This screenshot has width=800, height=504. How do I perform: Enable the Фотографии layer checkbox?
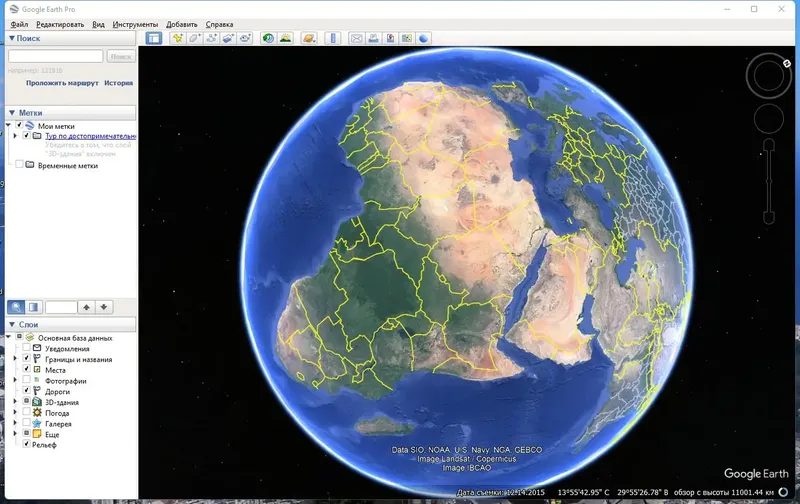tap(27, 380)
